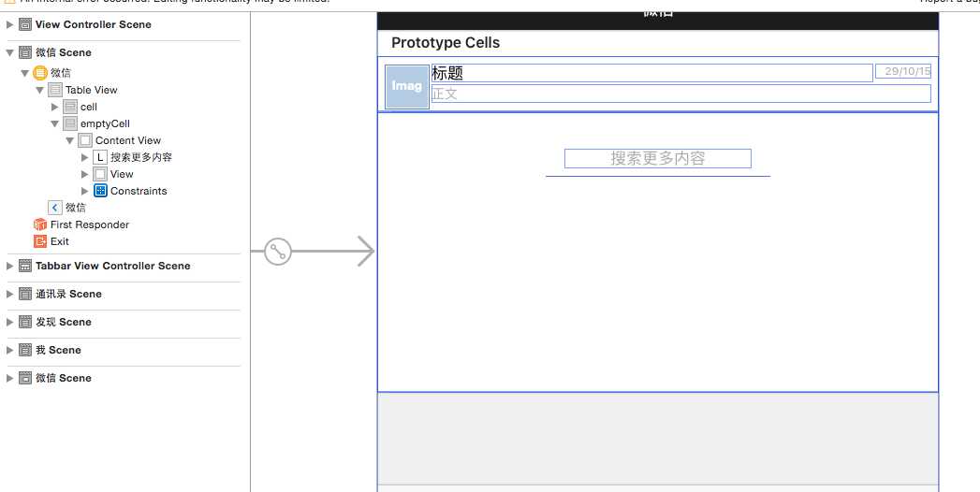Select the 'Content View' outline row text
The height and width of the screenshot is (492, 980).
coord(128,140)
